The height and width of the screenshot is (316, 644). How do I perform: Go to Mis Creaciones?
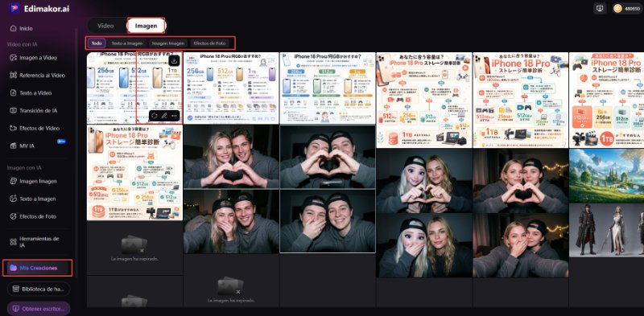click(37, 268)
